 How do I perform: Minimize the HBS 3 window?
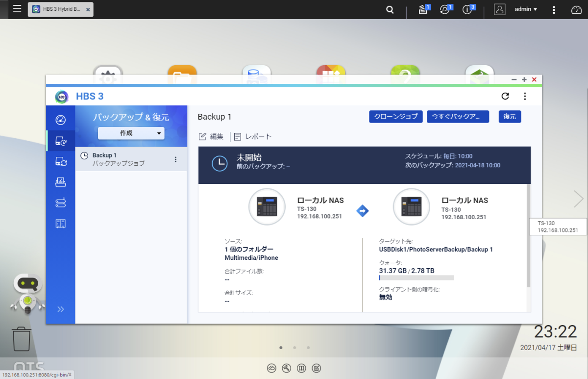coord(514,79)
